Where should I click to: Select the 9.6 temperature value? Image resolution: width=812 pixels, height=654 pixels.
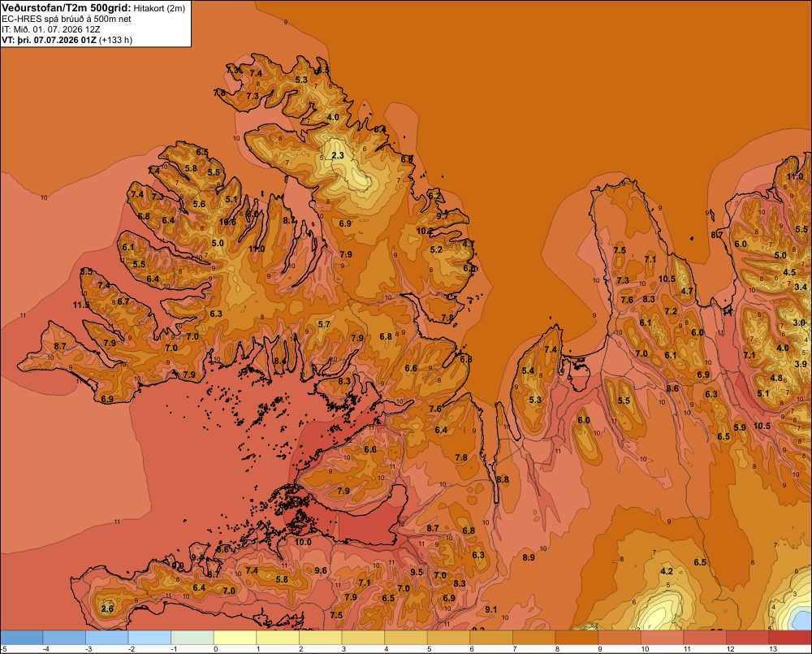(x=321, y=570)
